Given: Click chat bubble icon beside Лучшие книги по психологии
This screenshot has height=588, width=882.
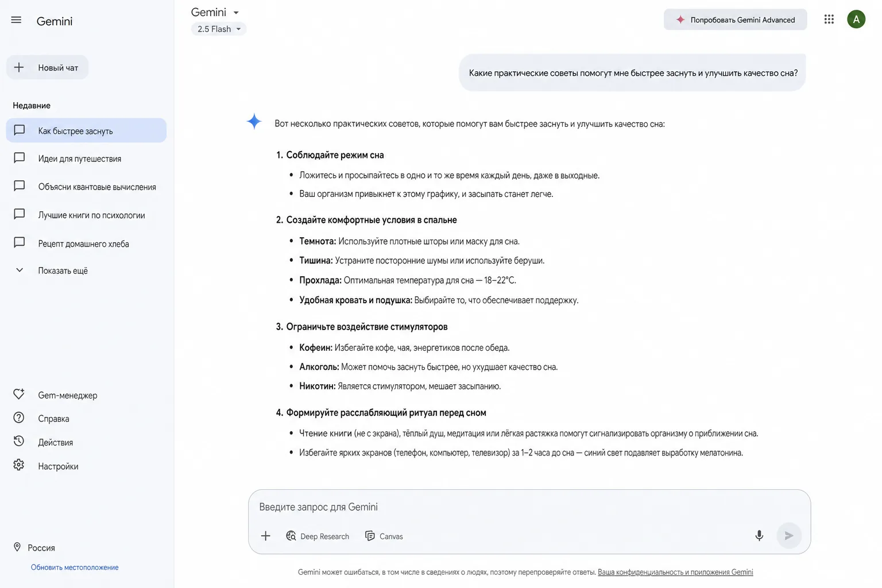Looking at the screenshot, I should (20, 214).
